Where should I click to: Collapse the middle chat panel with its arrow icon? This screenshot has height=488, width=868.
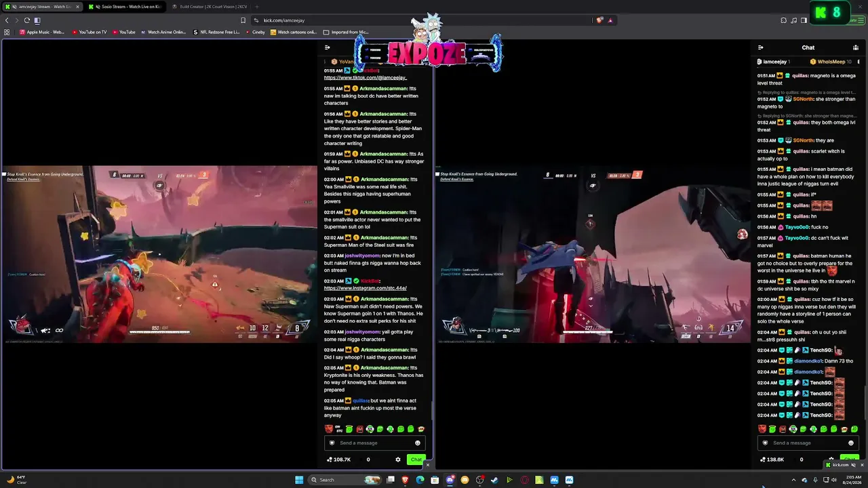[328, 47]
